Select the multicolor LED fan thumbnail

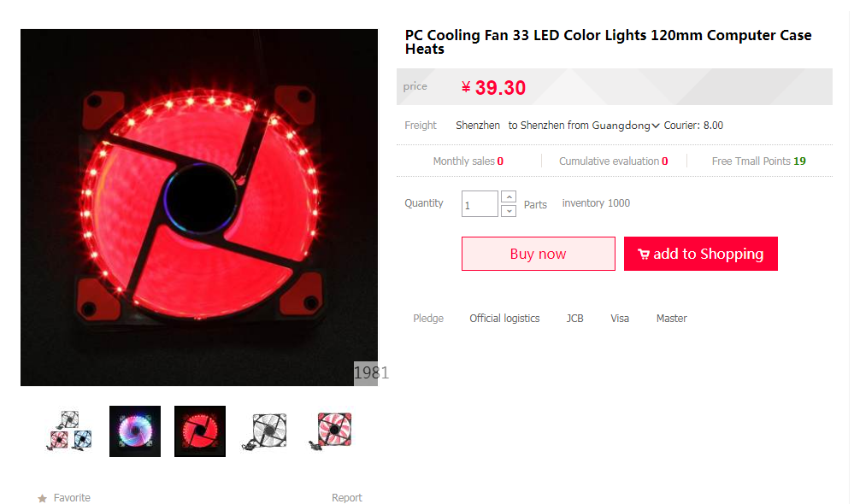[x=135, y=431]
